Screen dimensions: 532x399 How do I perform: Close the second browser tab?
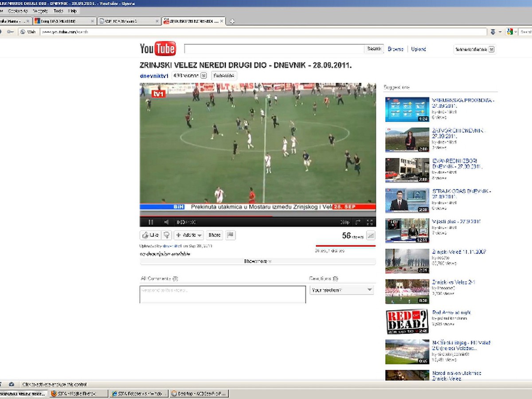point(92,21)
